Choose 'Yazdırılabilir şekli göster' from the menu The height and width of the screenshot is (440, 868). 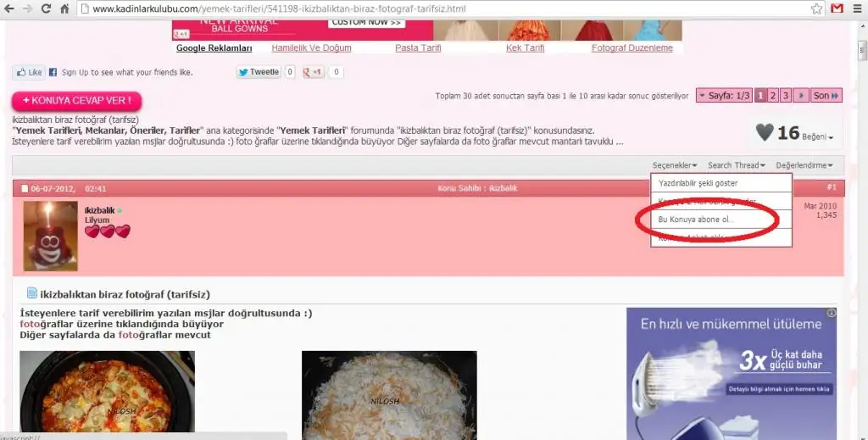point(698,183)
